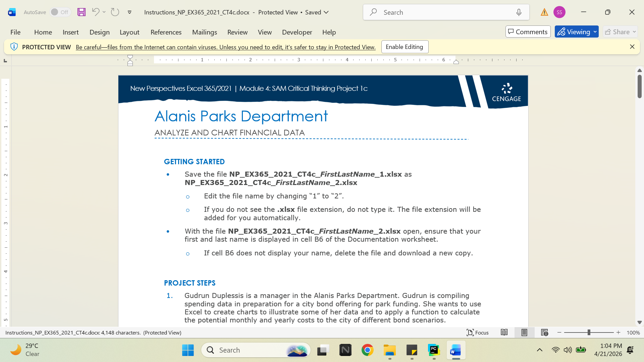Open the clock showing 1:04 PM
Viewport: 644px width, 362px height.
[608, 350]
